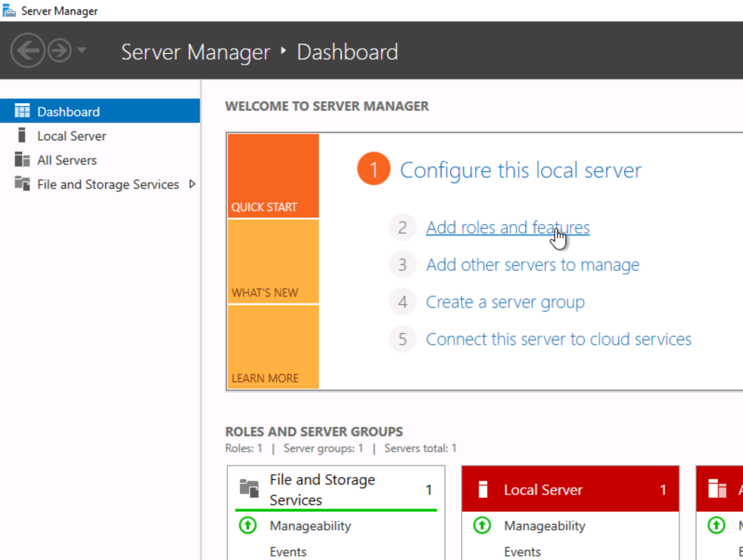Screen dimensions: 743x560
Task: Click green status icon in File and Storage tile
Action: pyautogui.click(x=247, y=526)
